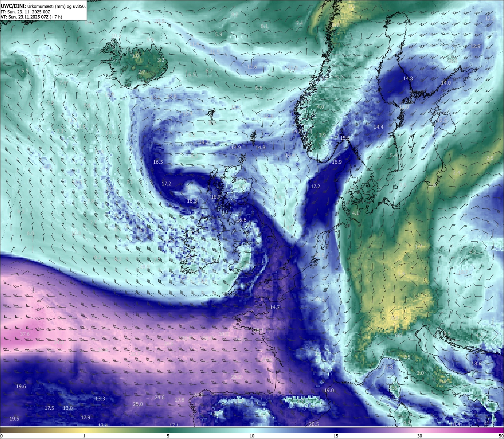Select the 19.6 value label
Image resolution: width=504 pixels, height=439 pixels.
click(x=21, y=387)
